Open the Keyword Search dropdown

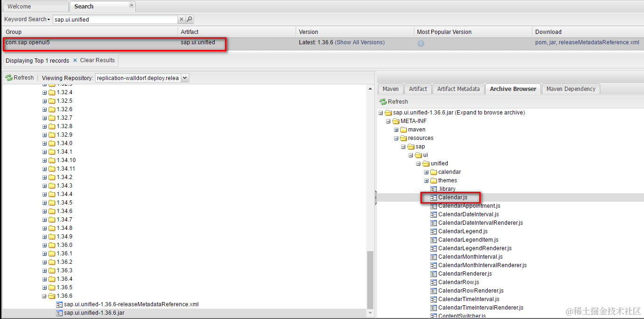27,19
